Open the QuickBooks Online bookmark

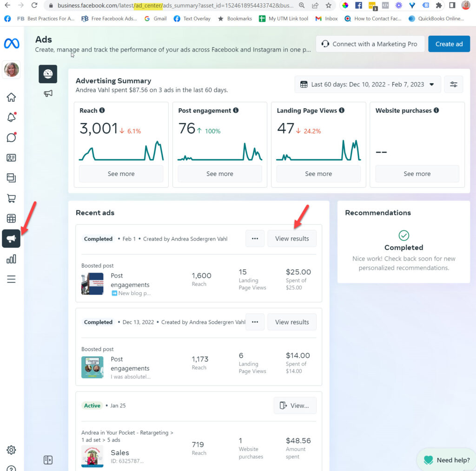(436, 19)
